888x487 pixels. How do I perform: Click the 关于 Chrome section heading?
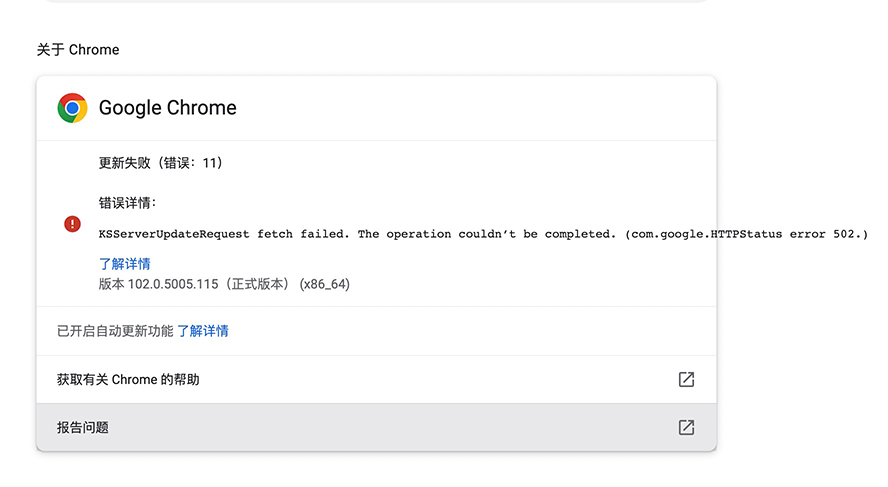[78, 50]
